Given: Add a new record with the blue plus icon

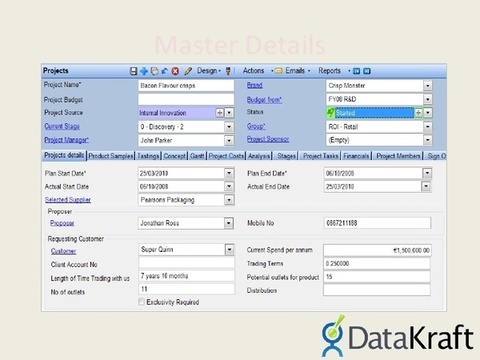Looking at the screenshot, I should coord(144,71).
